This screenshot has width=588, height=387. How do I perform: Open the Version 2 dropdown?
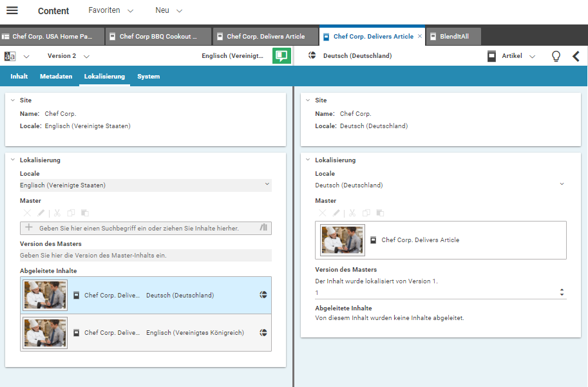click(x=68, y=56)
